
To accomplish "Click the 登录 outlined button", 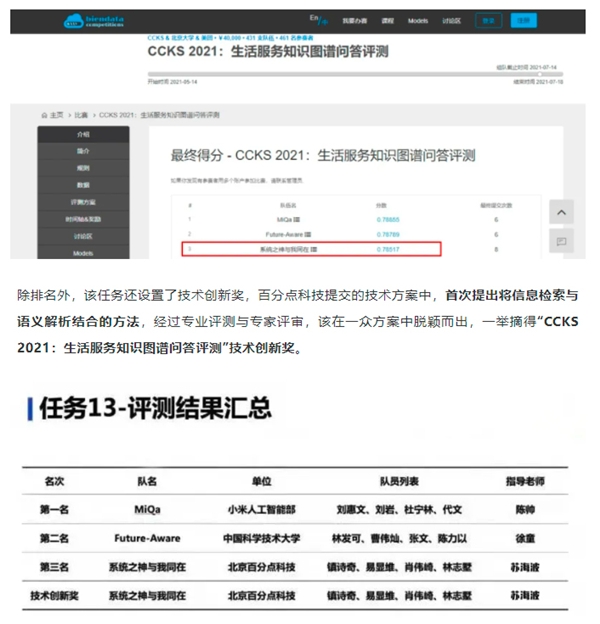I will click(489, 21).
